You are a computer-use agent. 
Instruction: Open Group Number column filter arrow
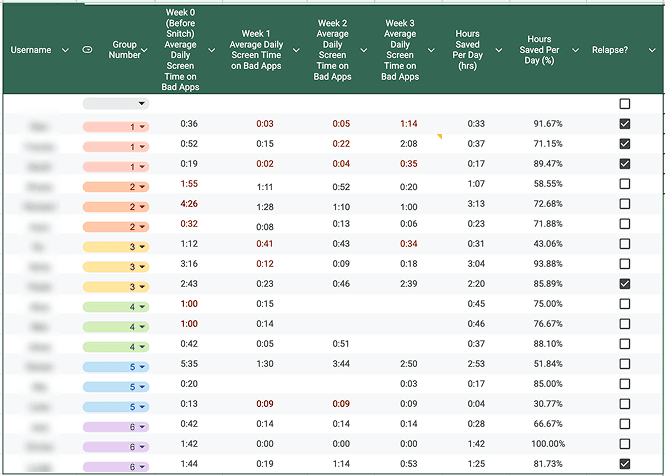click(144, 50)
